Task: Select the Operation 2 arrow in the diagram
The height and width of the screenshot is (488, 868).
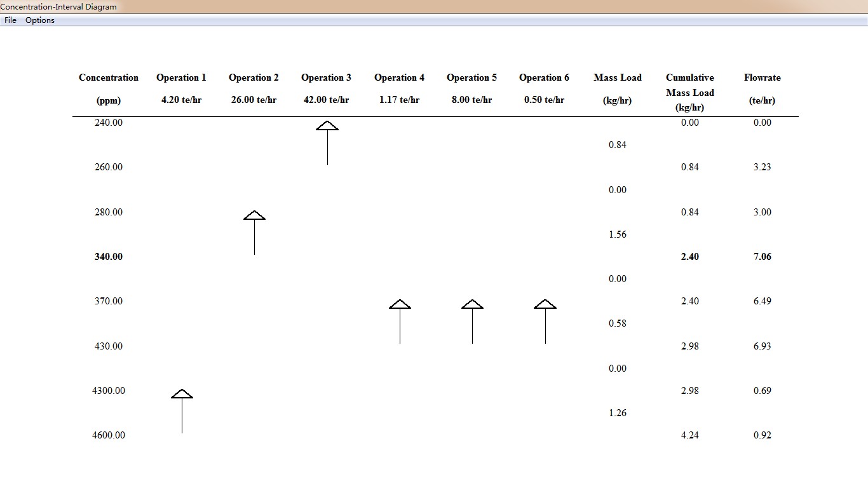Action: tap(254, 233)
